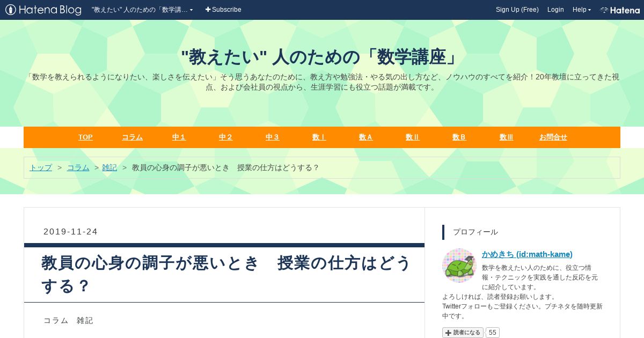Select the 数Ｂ menu item
The width and height of the screenshot is (644, 338).
(459, 137)
